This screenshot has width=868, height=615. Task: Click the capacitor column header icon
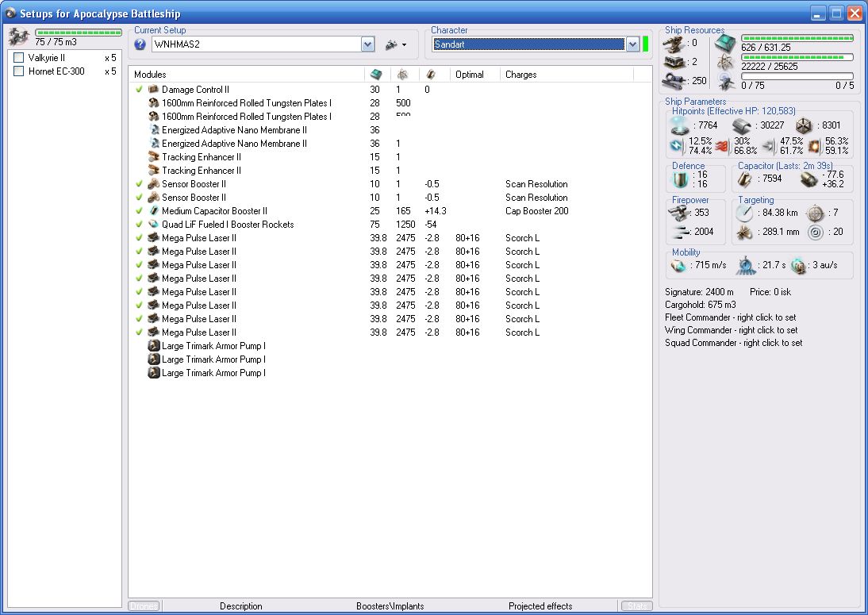(431, 74)
